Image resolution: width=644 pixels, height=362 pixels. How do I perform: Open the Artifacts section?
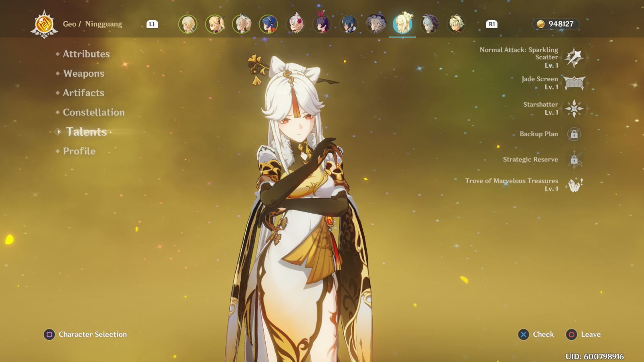(83, 93)
